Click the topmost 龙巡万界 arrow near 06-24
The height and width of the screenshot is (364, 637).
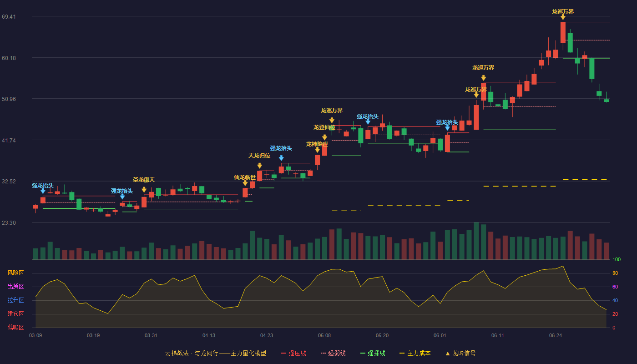coord(563,17)
